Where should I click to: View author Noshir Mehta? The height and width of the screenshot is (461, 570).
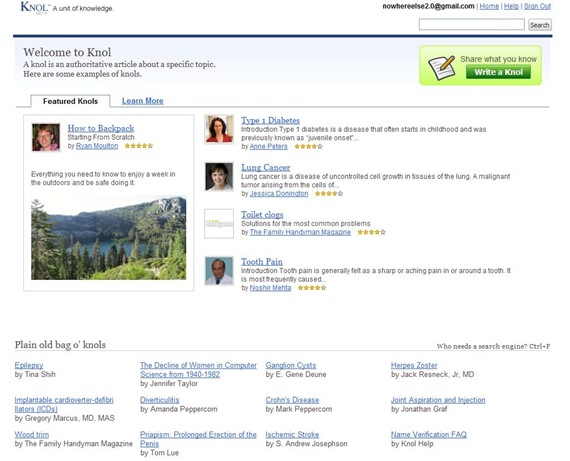click(x=270, y=288)
